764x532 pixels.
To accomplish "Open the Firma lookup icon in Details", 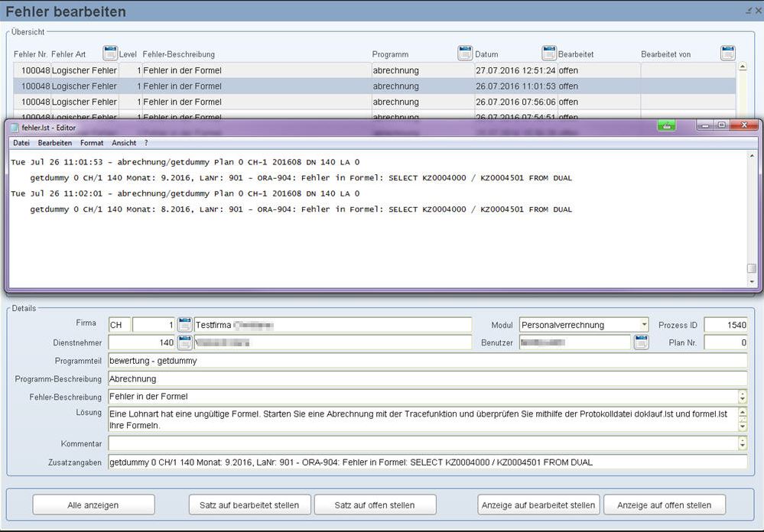I will (184, 324).
